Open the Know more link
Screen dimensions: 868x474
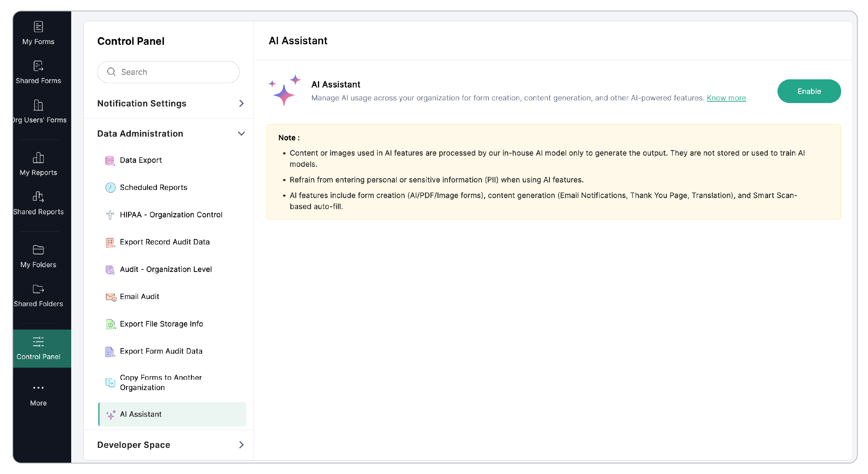(726, 98)
